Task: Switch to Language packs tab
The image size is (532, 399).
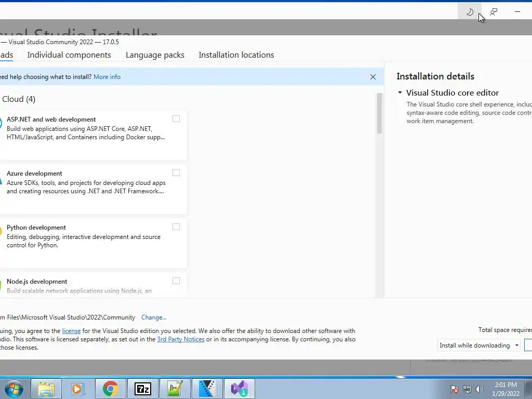Action: (155, 55)
